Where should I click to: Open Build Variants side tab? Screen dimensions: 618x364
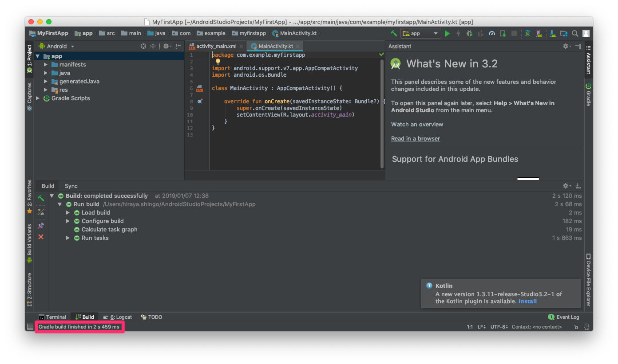pos(29,243)
